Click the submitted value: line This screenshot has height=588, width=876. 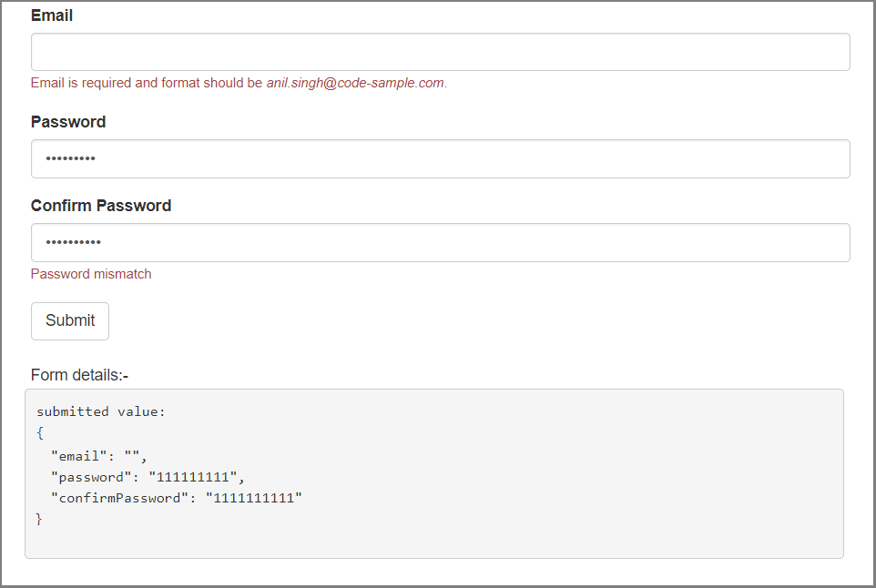point(101,411)
